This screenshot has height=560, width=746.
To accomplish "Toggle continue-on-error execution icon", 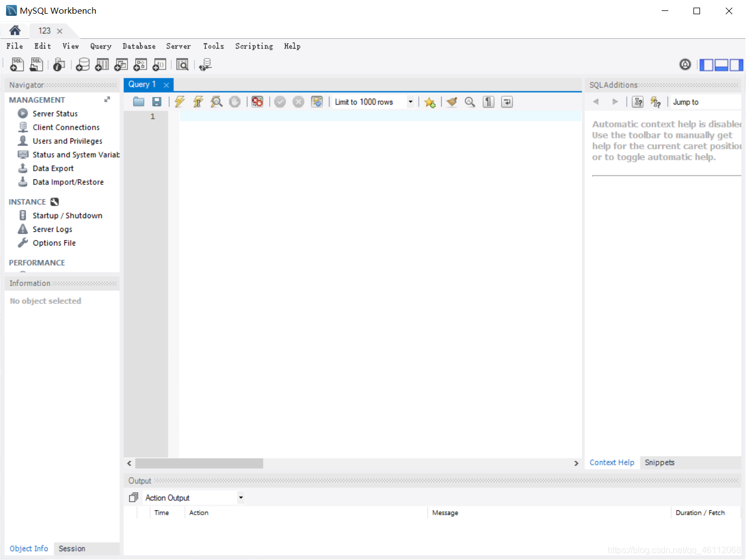I will click(257, 102).
